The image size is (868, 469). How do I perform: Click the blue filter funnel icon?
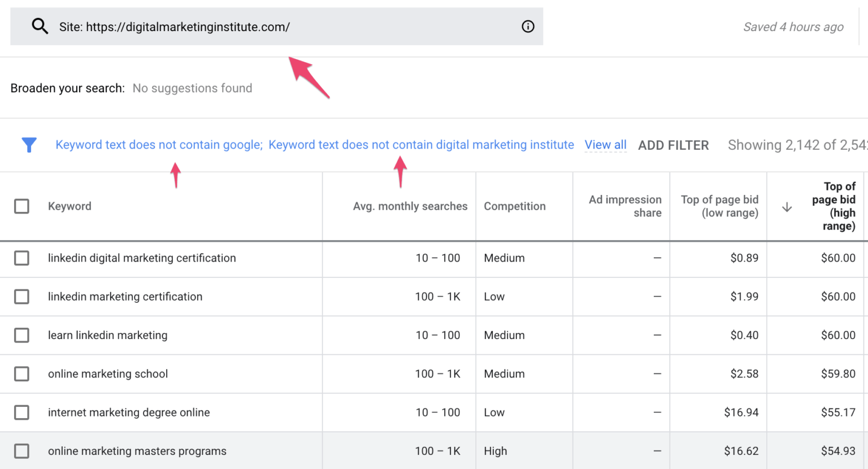(x=29, y=145)
